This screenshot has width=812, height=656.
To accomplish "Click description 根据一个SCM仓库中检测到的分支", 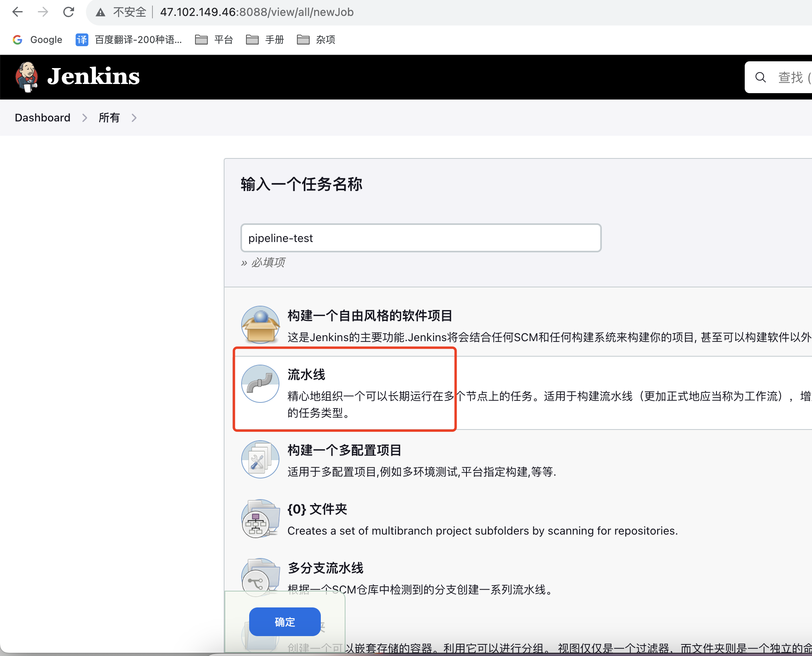I will [420, 590].
